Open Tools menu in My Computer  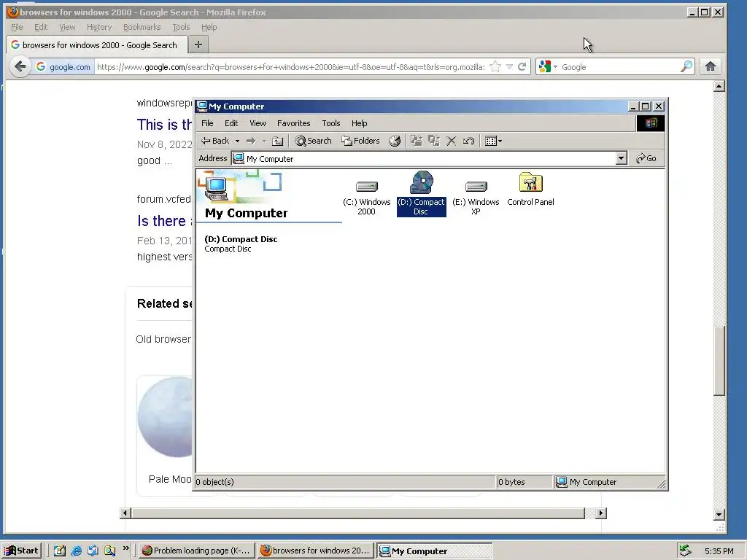point(330,123)
